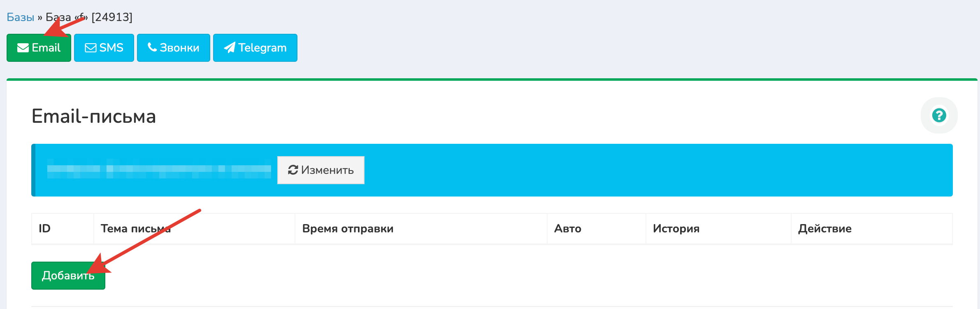Viewport: 980px width, 309px height.
Task: Go back to Базы via breadcrumb link
Action: (20, 17)
